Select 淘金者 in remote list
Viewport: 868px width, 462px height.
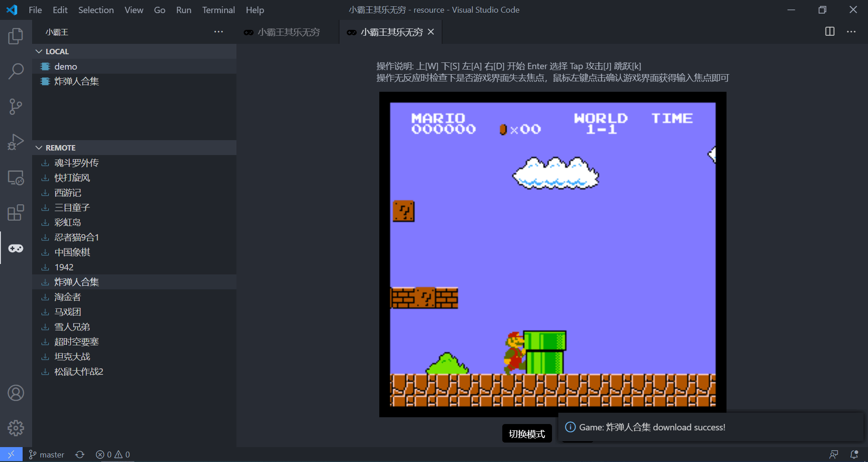(134, 297)
